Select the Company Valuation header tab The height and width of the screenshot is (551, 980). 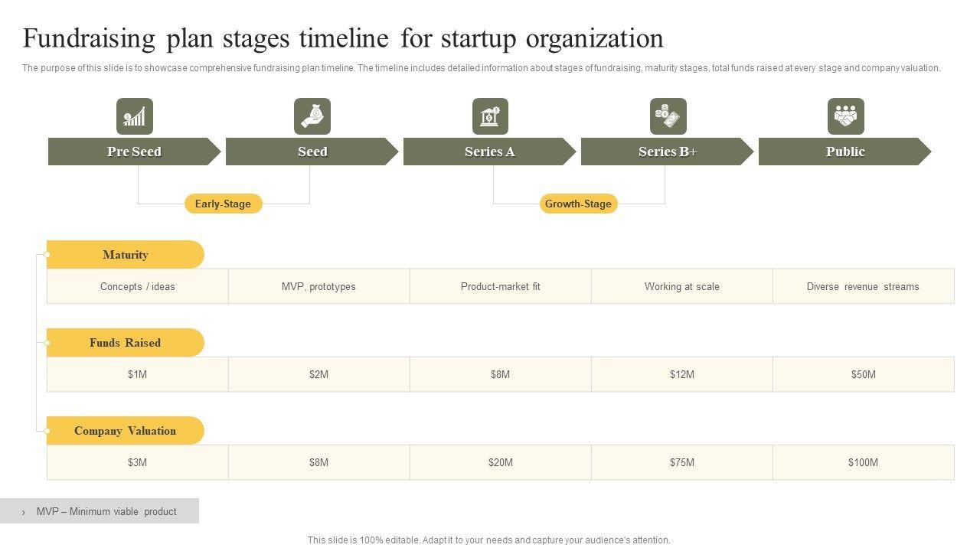(126, 431)
